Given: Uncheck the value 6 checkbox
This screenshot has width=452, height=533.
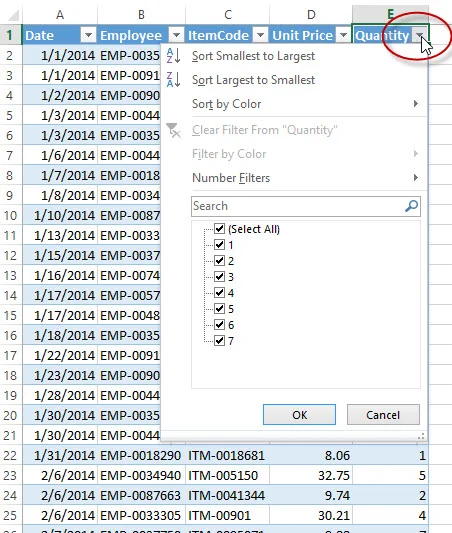Looking at the screenshot, I should pos(220,325).
